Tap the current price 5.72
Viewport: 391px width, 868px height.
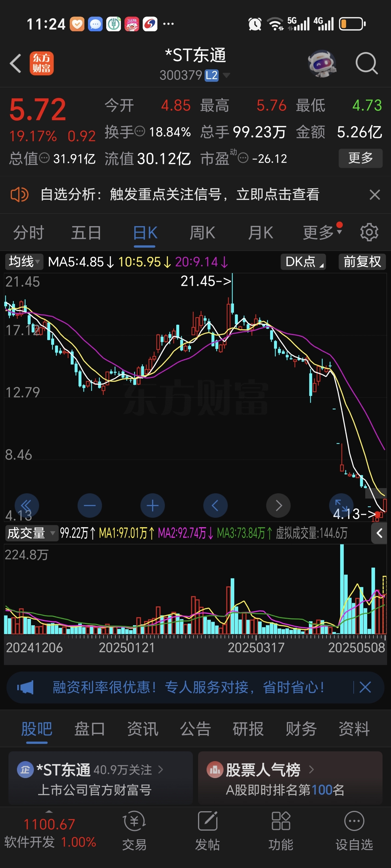(37, 109)
